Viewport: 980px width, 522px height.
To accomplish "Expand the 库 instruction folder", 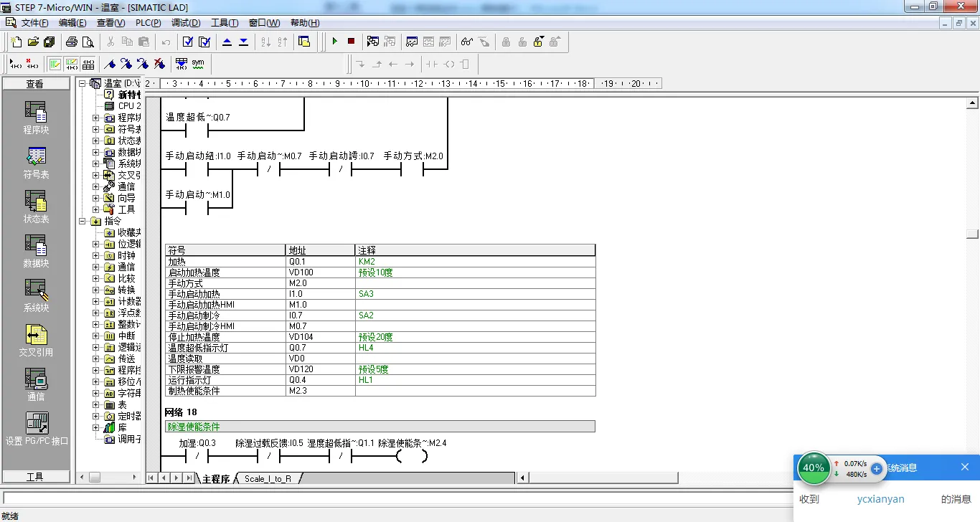I will click(x=96, y=427).
